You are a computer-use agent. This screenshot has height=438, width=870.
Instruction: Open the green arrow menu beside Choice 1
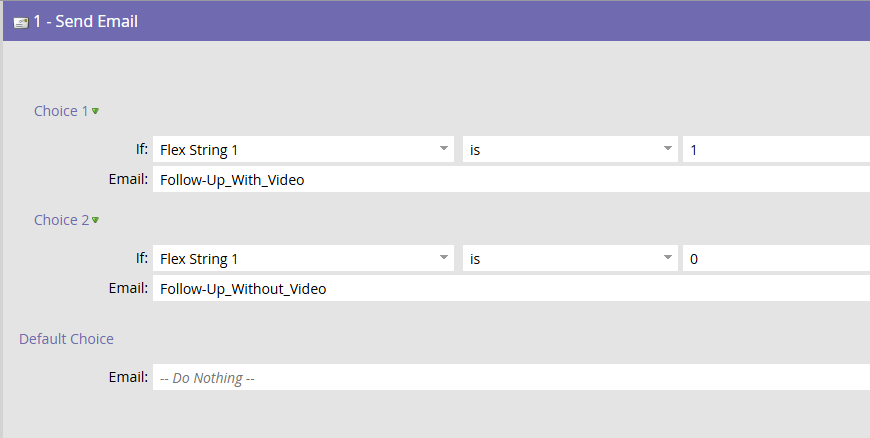pyautogui.click(x=95, y=111)
